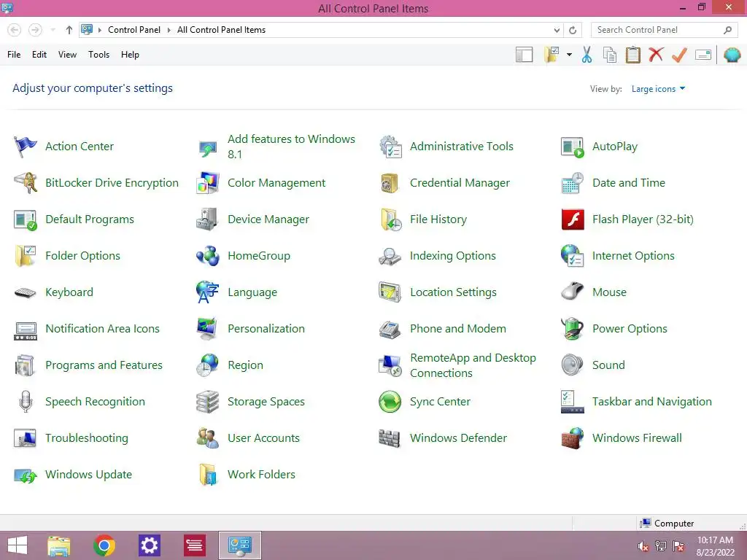Screen dimensions: 747x560
Task: Open the Help menu
Action: click(130, 55)
